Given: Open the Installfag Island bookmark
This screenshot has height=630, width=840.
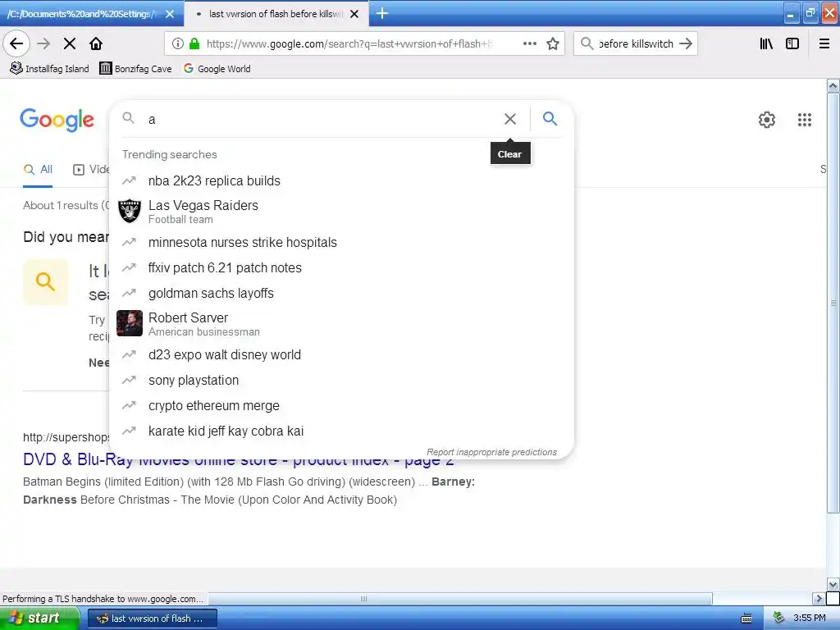Looking at the screenshot, I should (x=49, y=69).
